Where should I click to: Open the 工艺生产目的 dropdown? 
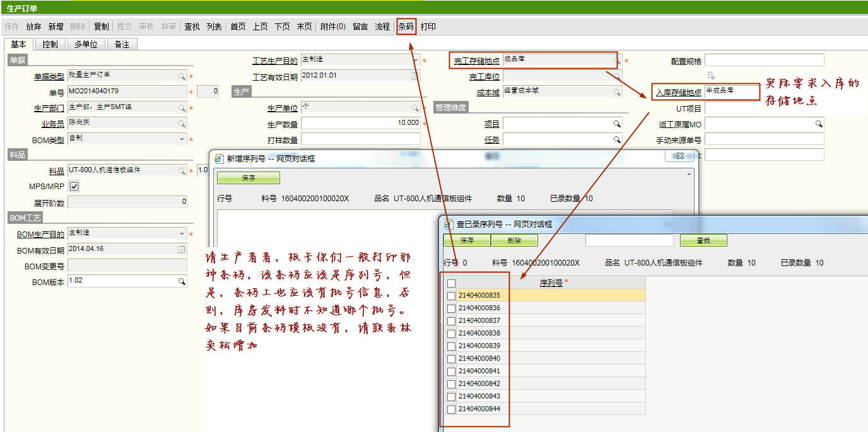415,61
